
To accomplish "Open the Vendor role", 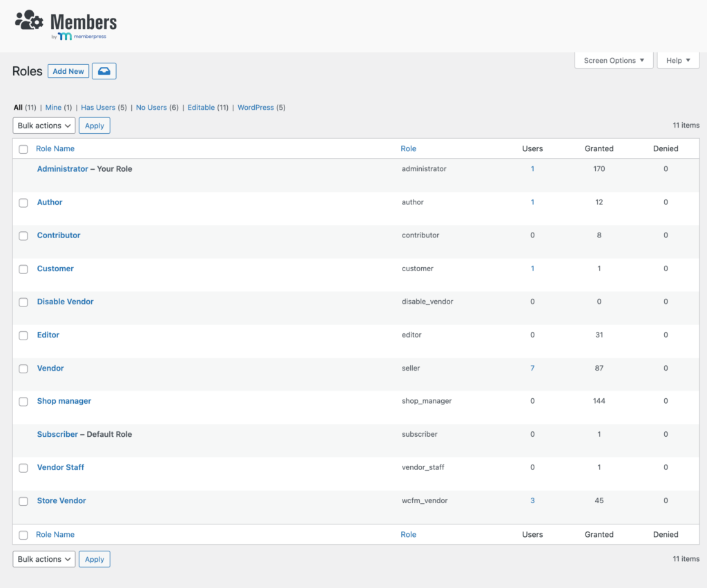I will click(x=50, y=368).
